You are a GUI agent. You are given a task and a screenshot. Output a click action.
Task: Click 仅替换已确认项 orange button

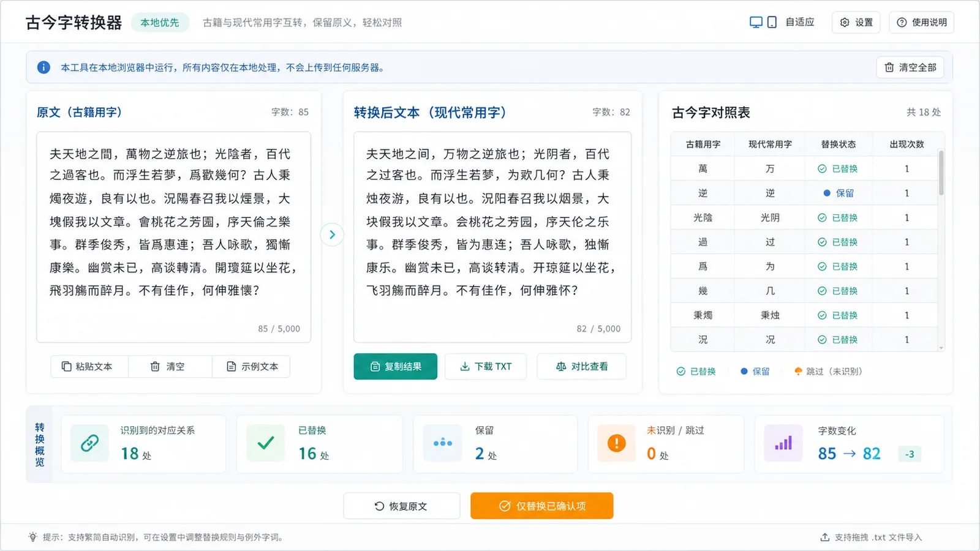point(542,506)
